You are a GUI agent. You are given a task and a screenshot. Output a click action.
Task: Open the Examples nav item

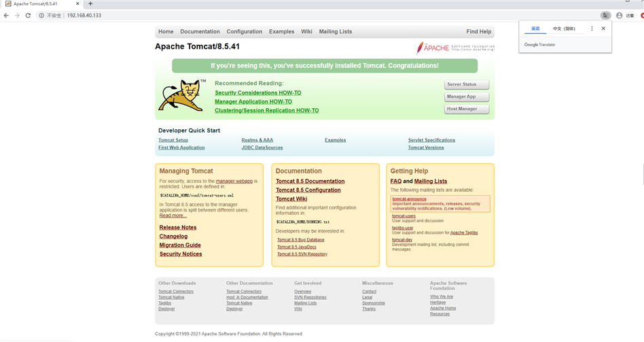pyautogui.click(x=282, y=32)
